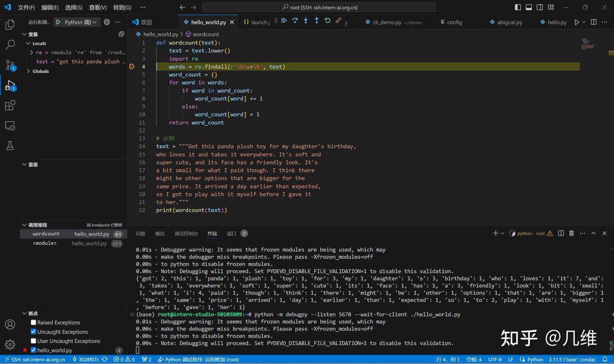Kill the terminal with trash icon
Image resolution: width=614 pixels, height=364 pixels.
(572, 233)
